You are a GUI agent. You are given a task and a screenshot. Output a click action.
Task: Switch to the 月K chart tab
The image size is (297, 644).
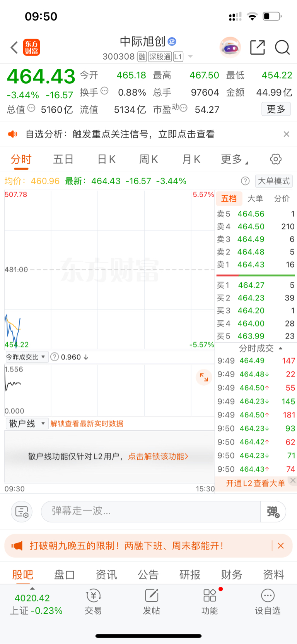pyautogui.click(x=191, y=160)
